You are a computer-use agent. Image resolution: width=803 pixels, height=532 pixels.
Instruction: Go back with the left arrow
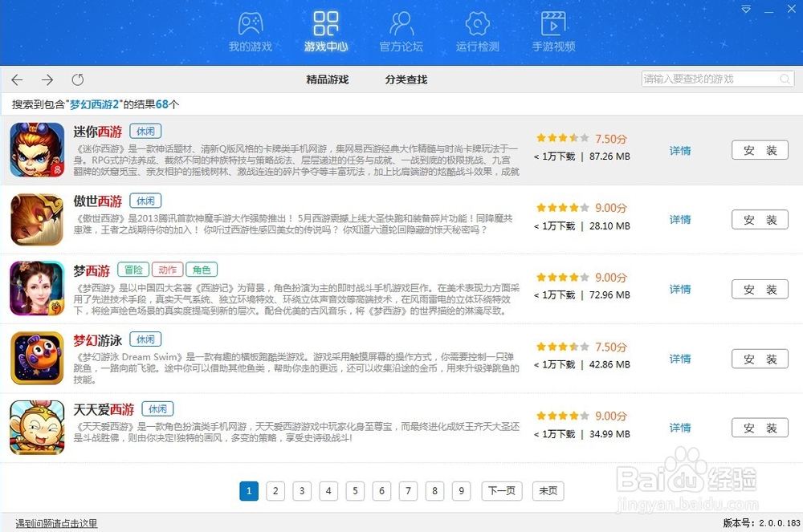pyautogui.click(x=18, y=79)
